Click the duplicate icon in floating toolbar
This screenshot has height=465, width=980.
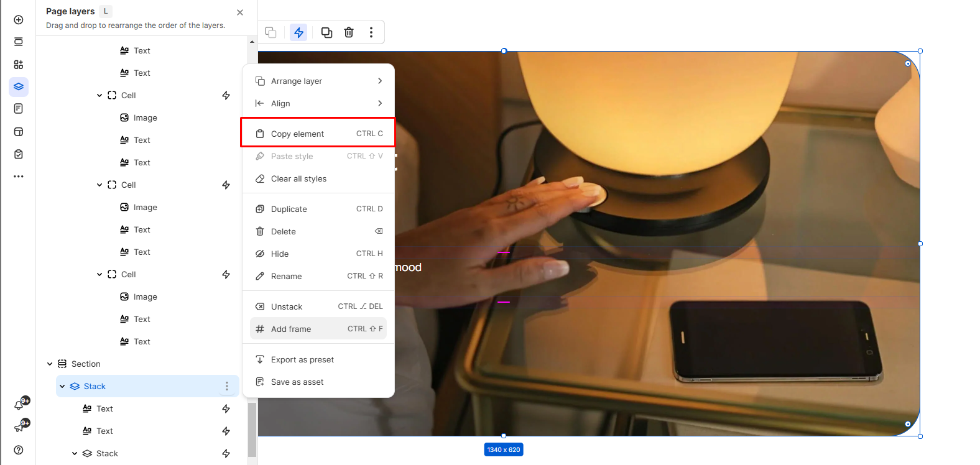coord(326,32)
